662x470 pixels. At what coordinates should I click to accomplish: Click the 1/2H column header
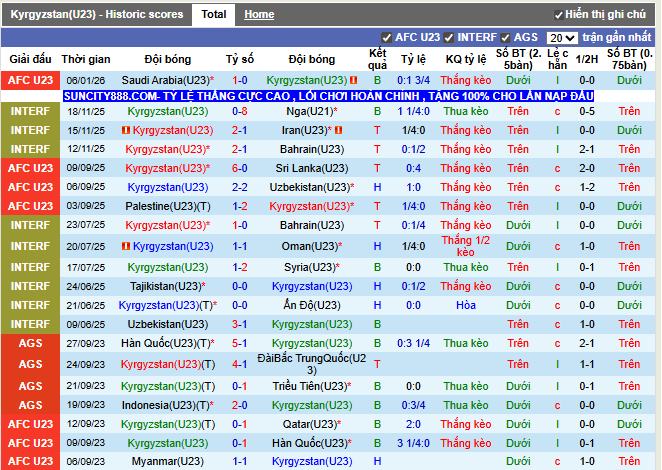[x=587, y=59]
